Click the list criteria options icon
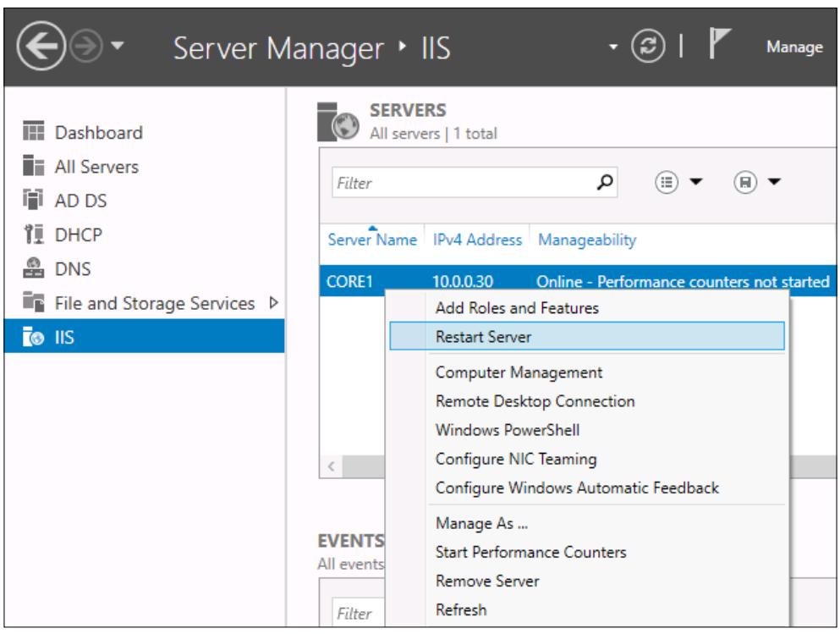 point(667,182)
